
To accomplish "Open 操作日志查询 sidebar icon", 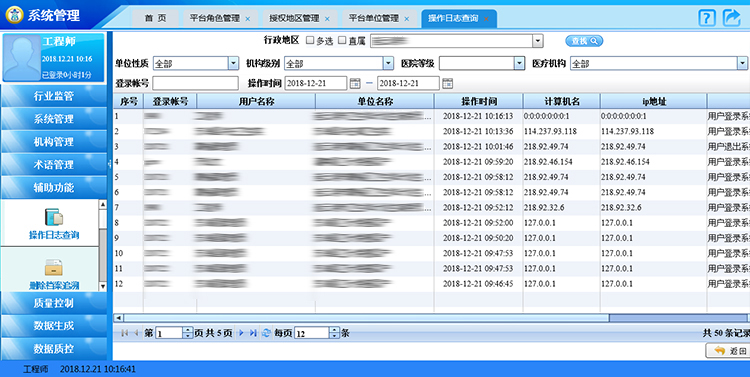I will [x=54, y=217].
